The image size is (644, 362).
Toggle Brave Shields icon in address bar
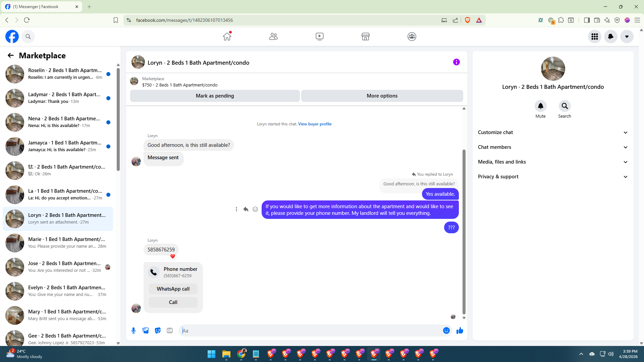(x=468, y=20)
